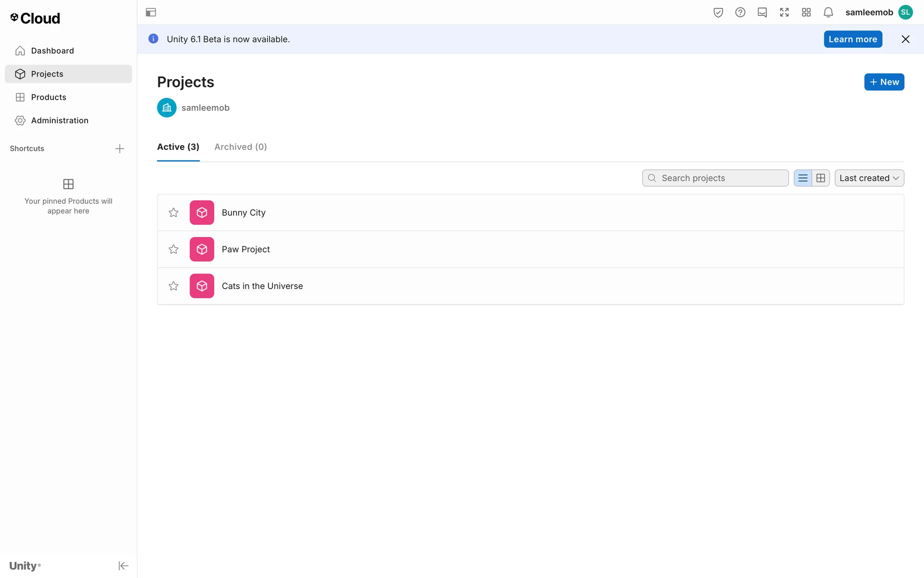Dismiss the Unity 6.1 Beta banner

(x=905, y=39)
